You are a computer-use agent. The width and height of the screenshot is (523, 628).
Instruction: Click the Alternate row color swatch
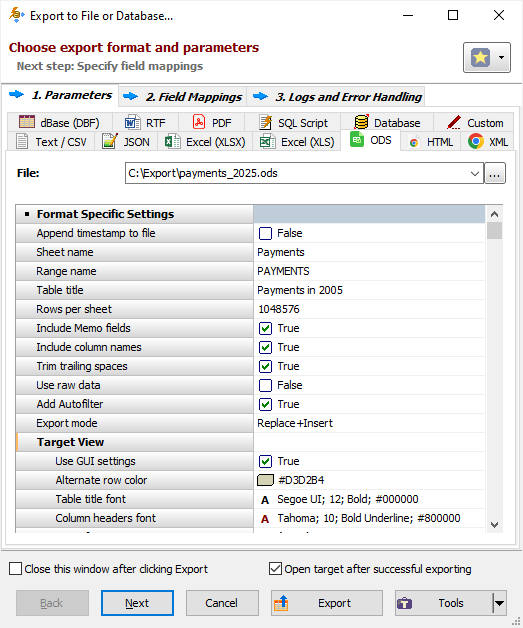(x=265, y=480)
